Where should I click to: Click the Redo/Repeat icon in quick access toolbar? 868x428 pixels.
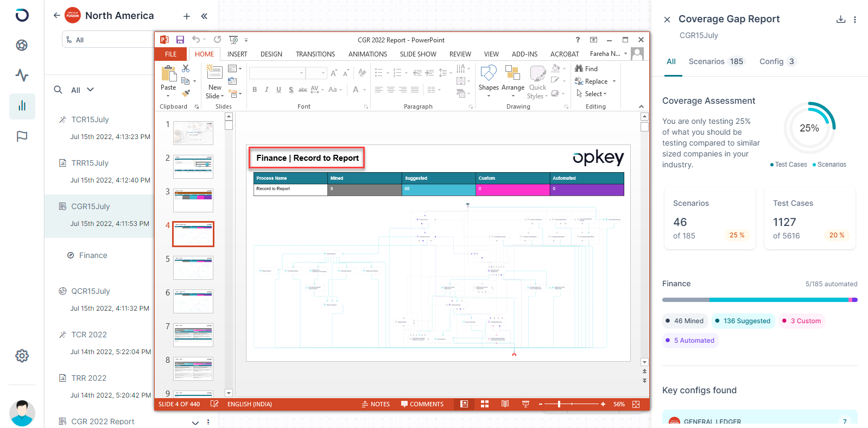pos(218,40)
